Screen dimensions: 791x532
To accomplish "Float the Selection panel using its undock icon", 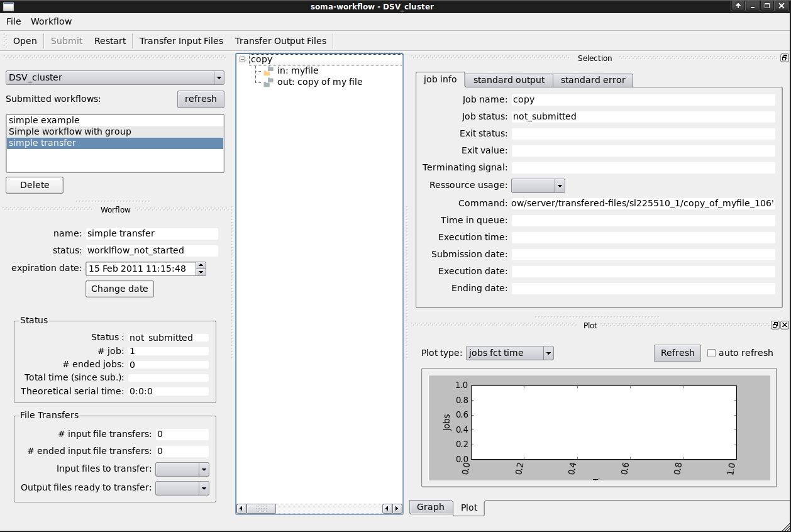I will click(x=784, y=58).
